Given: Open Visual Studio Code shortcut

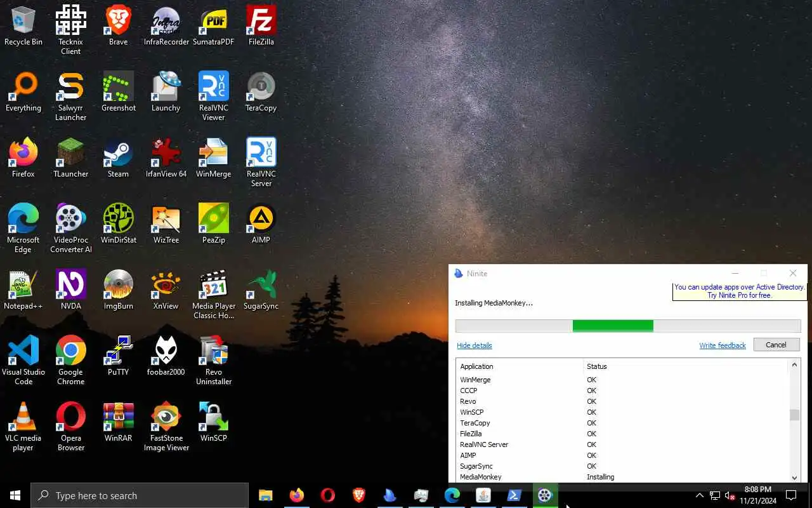Looking at the screenshot, I should [x=23, y=361].
